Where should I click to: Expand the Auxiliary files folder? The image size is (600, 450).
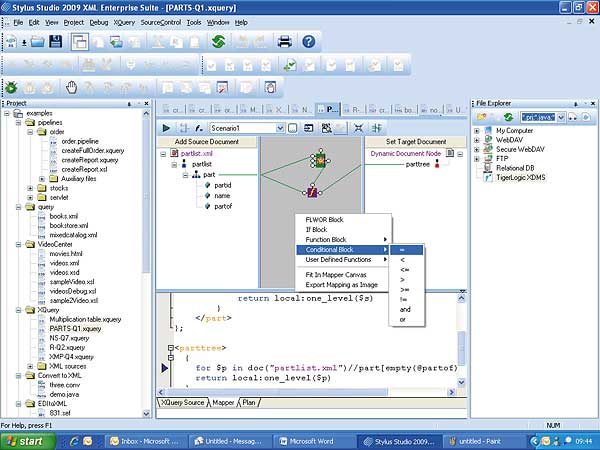click(x=42, y=179)
